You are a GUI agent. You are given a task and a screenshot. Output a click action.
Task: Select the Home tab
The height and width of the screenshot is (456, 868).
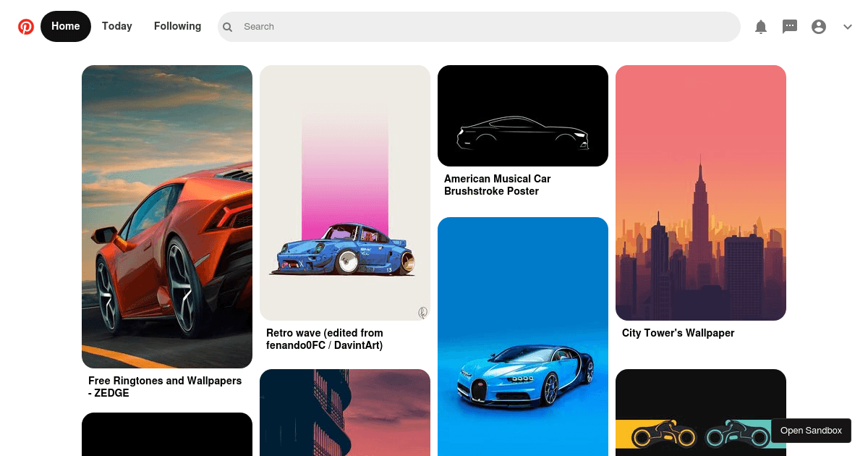pos(65,26)
